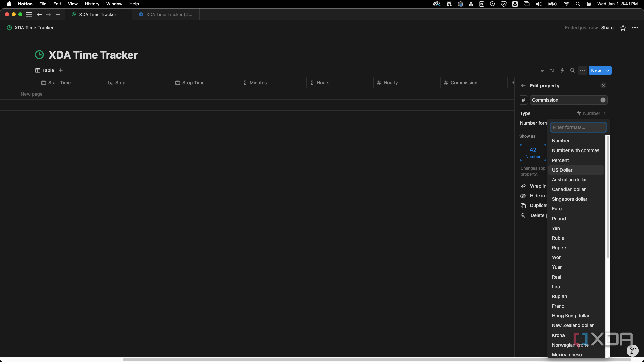
Task: Choose the Yen format
Action: [576, 228]
